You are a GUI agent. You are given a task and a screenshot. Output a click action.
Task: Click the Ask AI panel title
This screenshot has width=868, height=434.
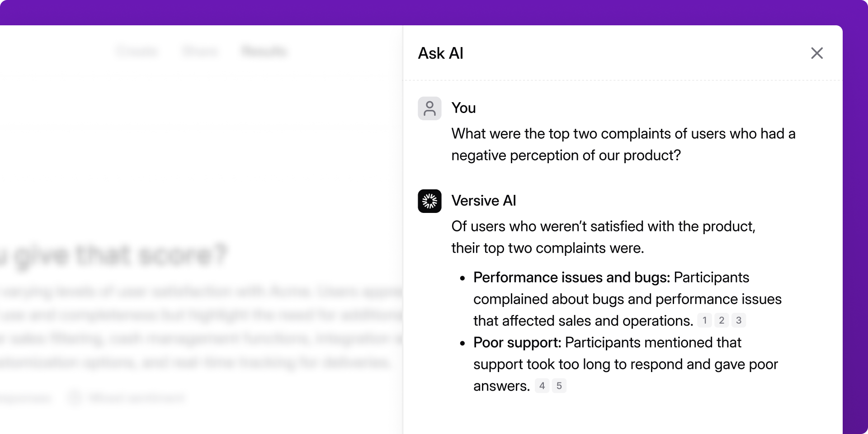click(440, 53)
